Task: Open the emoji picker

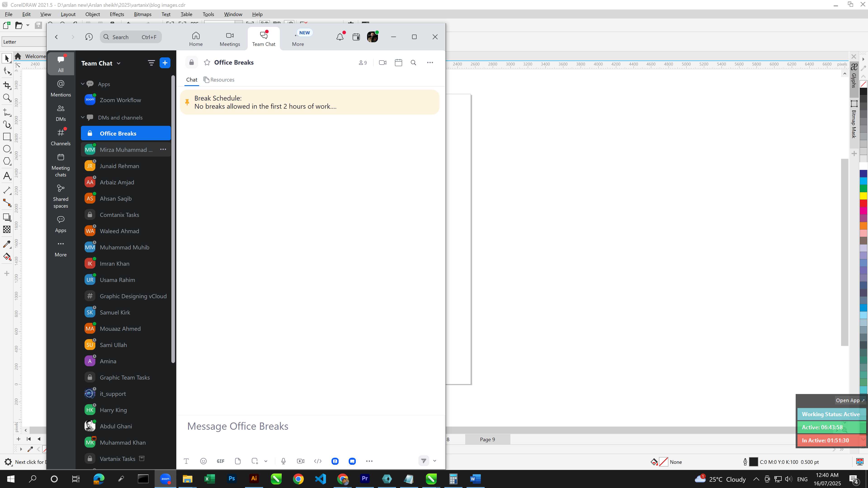Action: [x=203, y=461]
